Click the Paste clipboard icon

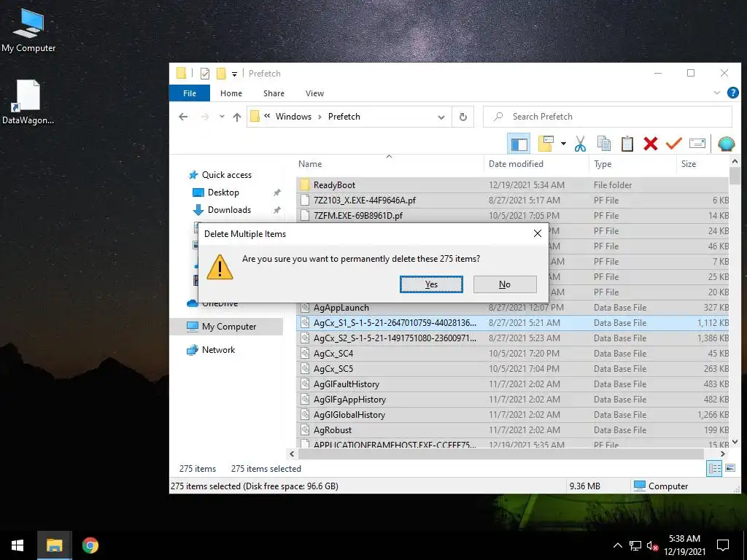627,144
